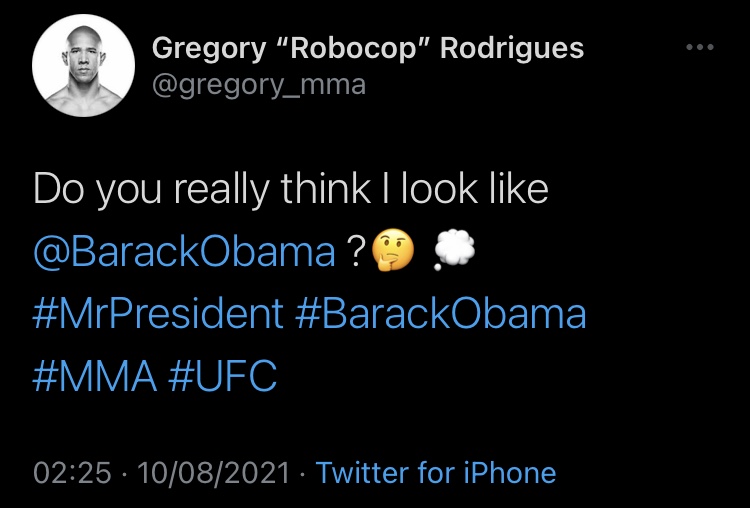
Task: Open the three-dot more options menu
Action: 700,47
